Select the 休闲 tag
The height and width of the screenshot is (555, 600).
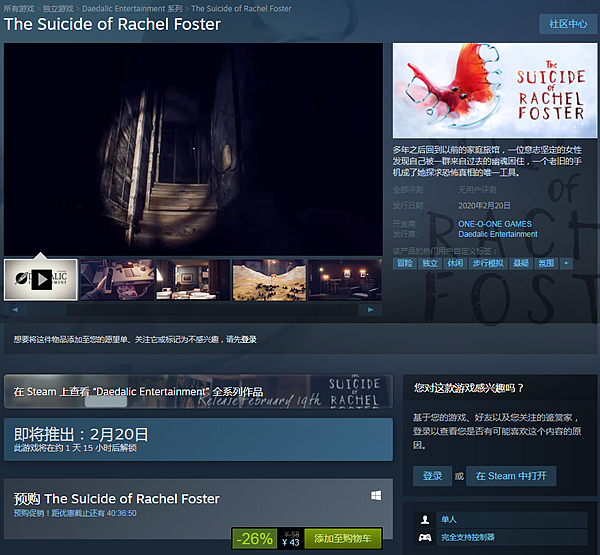(455, 263)
